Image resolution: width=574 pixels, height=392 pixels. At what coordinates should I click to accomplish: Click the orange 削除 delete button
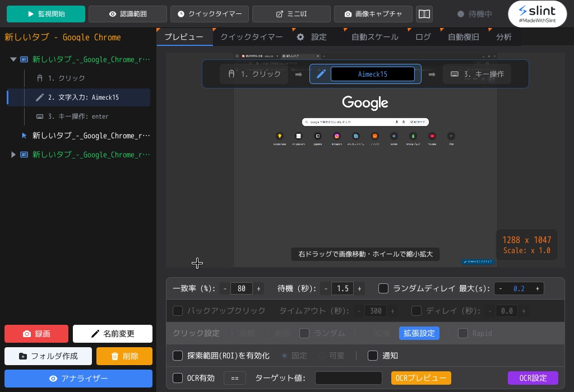(x=124, y=356)
